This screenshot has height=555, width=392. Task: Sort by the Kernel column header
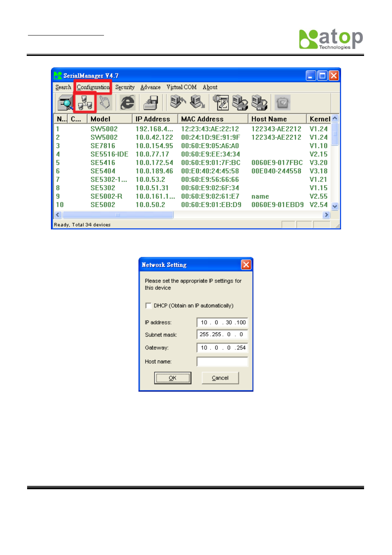[319, 119]
